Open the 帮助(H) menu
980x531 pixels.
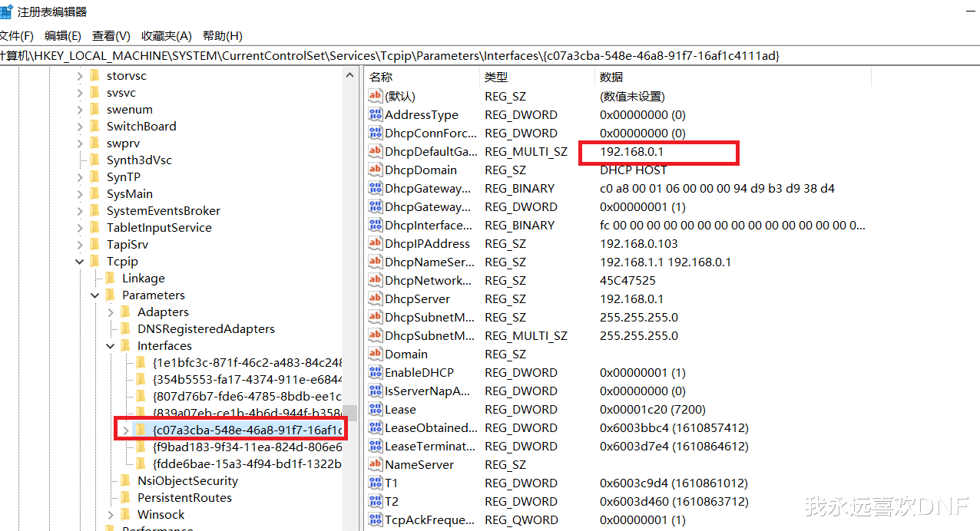(223, 36)
